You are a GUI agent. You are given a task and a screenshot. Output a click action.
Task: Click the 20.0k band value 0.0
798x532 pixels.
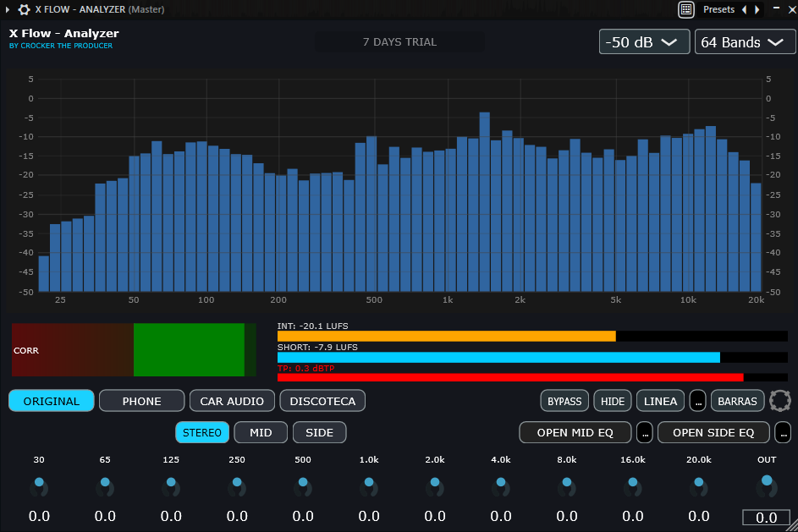coord(699,516)
